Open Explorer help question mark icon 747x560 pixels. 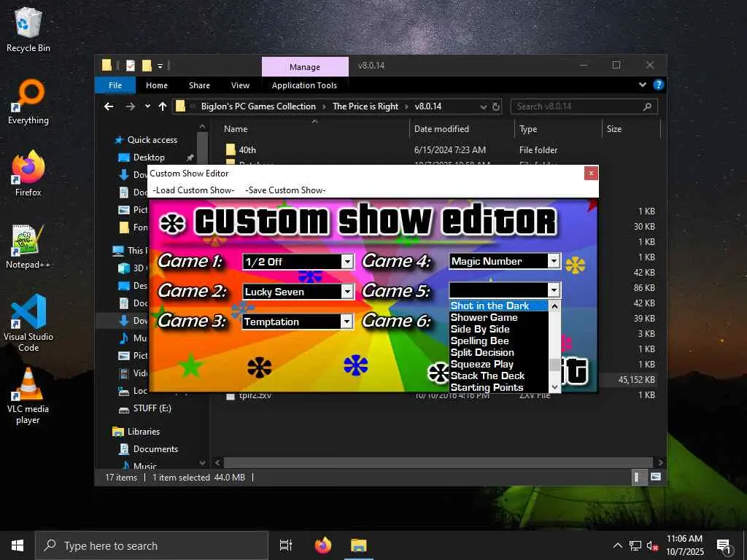pos(659,85)
